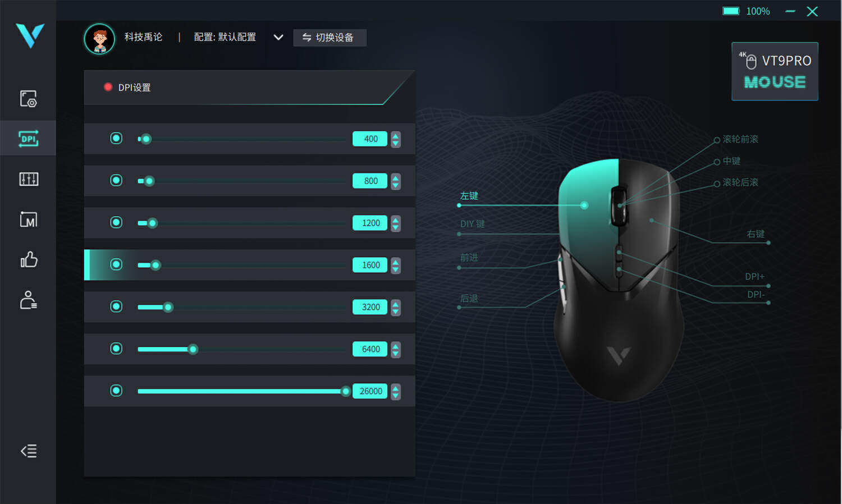Click the VT9PRO MOUSE device card
Image resolution: width=842 pixels, height=504 pixels.
click(x=775, y=71)
